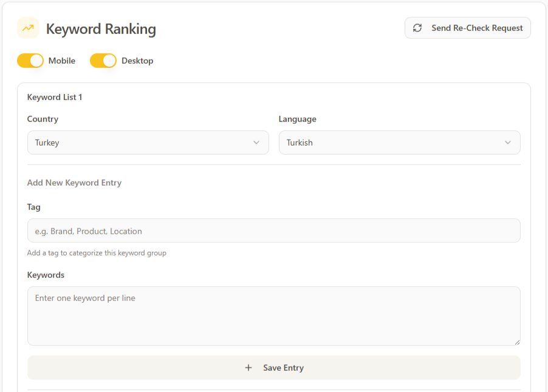
Task: Click into the Keywords text area
Action: [x=273, y=316]
